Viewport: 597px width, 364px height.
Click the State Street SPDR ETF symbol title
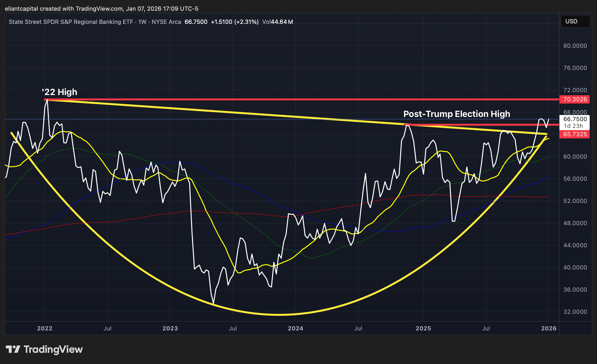(71, 22)
